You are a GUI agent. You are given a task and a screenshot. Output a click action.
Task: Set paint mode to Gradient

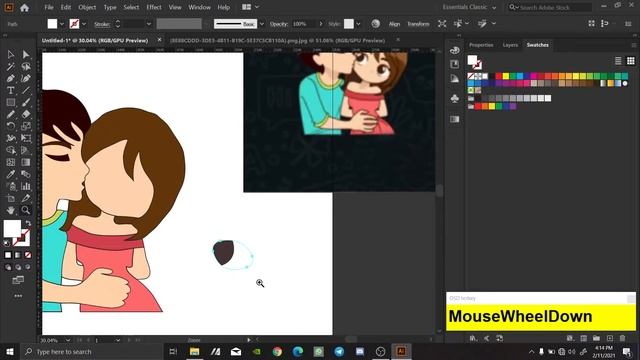[x=18, y=255]
